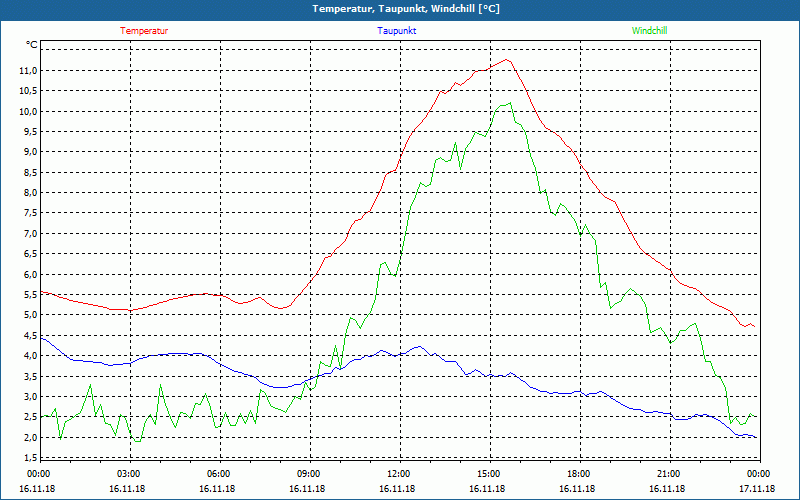Image resolution: width=800 pixels, height=500 pixels.
Task: Click the 2,0 y-axis value
Action: pyautogui.click(x=30, y=438)
